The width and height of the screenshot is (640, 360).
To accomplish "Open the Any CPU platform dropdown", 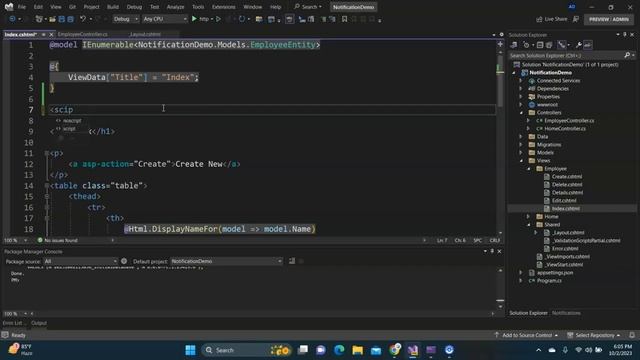I will click(164, 19).
